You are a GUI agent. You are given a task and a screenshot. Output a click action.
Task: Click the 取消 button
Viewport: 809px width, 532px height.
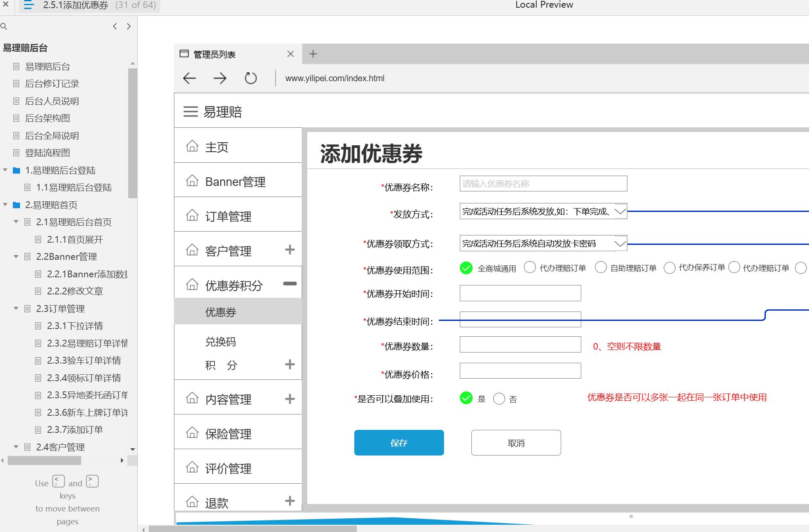[516, 443]
